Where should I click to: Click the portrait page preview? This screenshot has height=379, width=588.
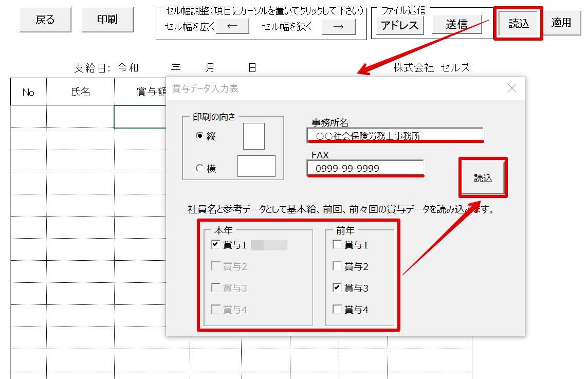[x=254, y=136]
